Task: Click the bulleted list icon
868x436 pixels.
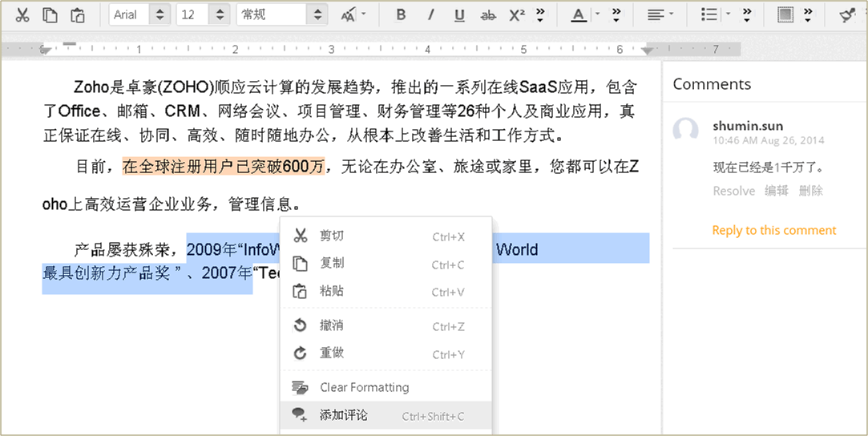Action: click(x=709, y=15)
